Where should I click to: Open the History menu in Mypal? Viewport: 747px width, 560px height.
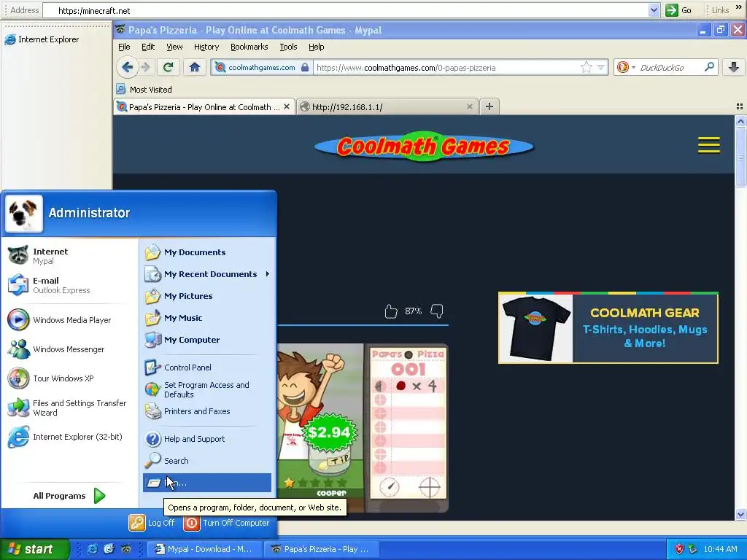pos(206,47)
